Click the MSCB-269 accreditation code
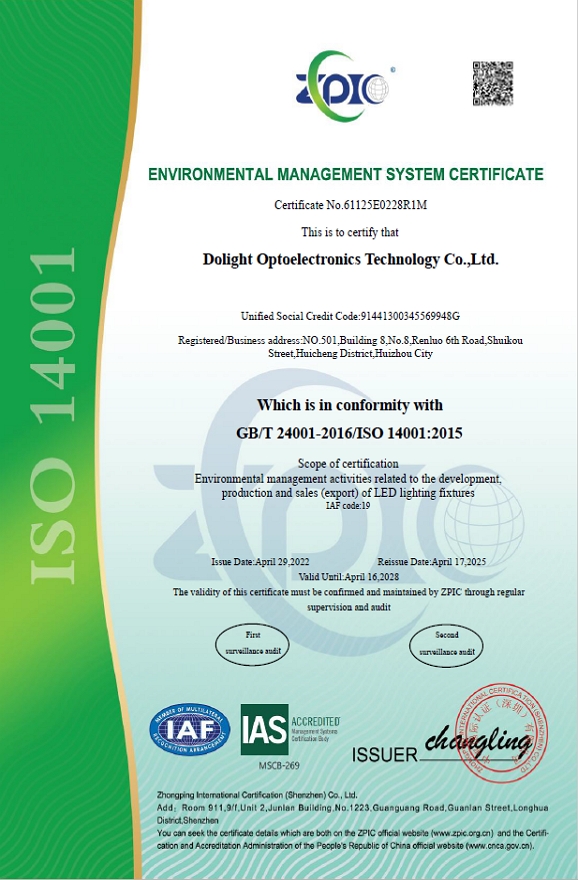 (279, 766)
